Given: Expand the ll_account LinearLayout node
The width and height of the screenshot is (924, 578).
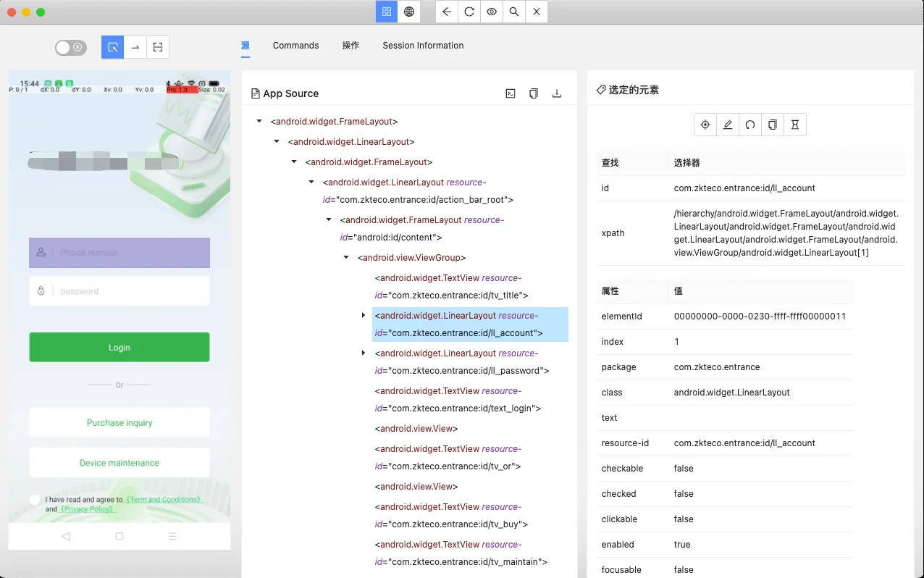Looking at the screenshot, I should coord(364,315).
